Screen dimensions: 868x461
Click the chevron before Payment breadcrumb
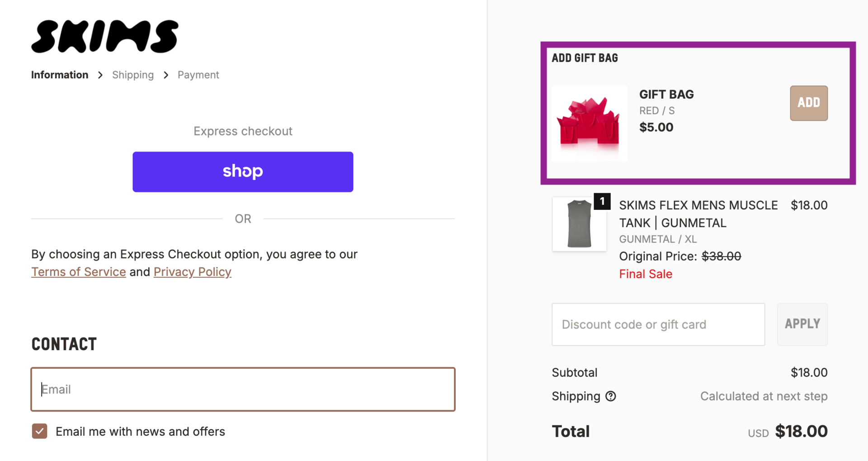[166, 75]
